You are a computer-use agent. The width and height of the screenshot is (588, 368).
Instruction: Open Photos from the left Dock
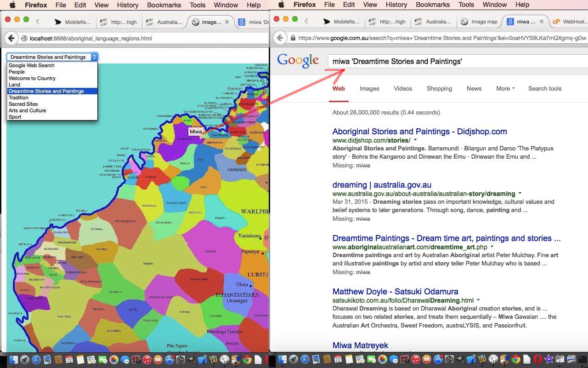tap(113, 360)
